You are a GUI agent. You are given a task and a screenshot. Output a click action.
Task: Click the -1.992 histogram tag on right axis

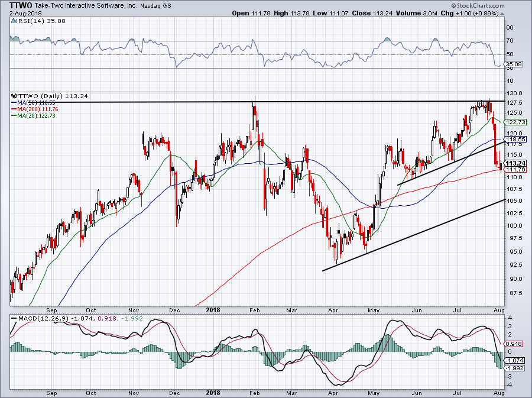click(515, 368)
